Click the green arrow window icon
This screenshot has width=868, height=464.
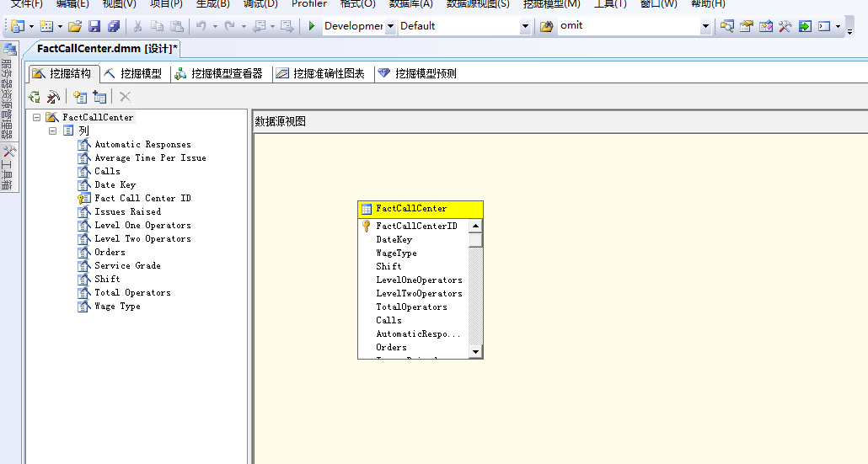[805, 26]
